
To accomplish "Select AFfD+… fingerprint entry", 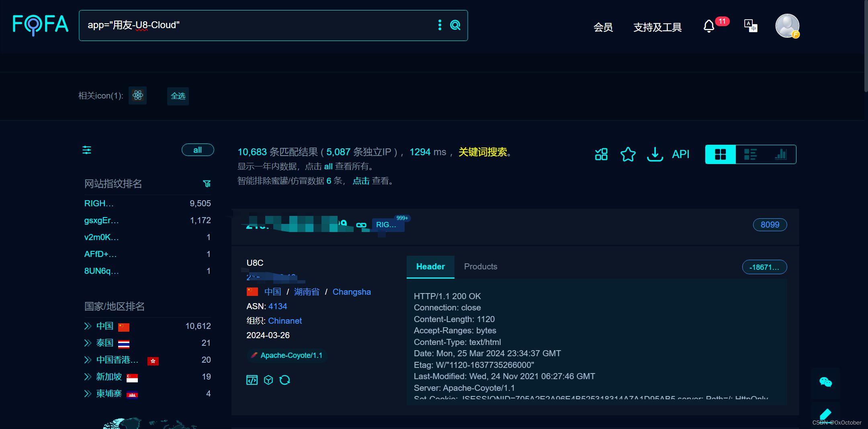I will click(x=100, y=254).
